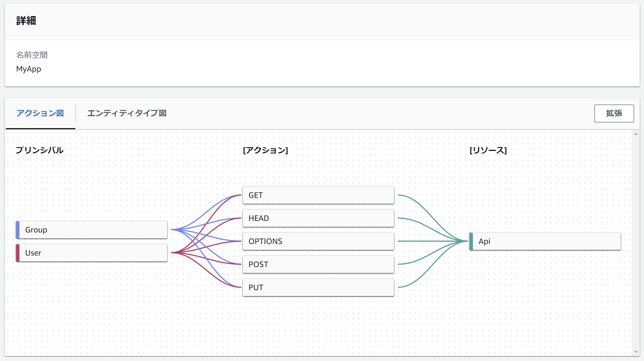This screenshot has width=644, height=361.
Task: Click the [アクション] column heading
Action: pos(265,150)
